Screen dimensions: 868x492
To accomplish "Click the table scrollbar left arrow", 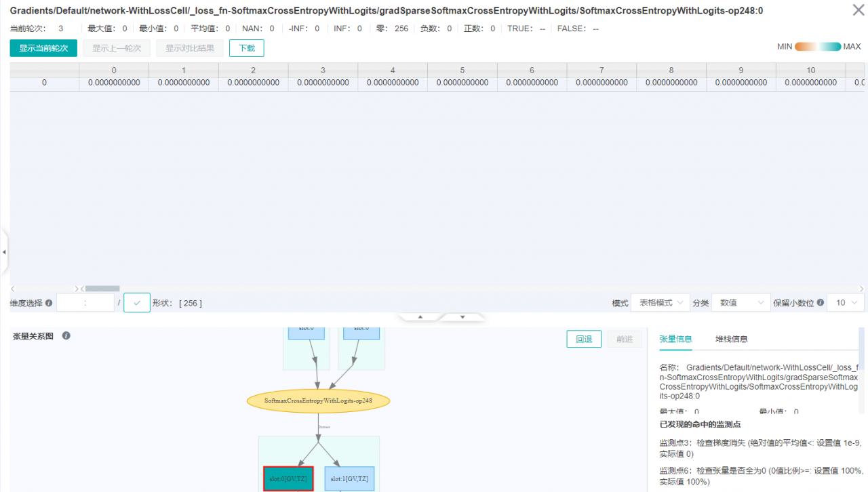I will [x=13, y=289].
